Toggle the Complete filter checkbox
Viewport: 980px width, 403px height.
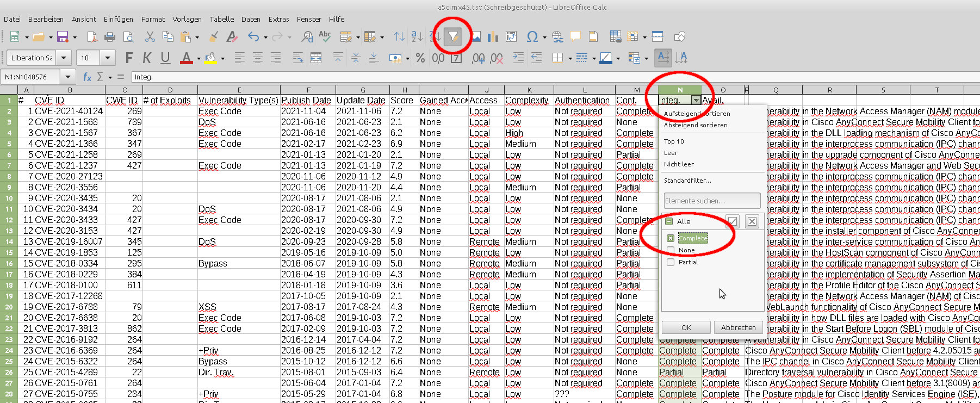[671, 238]
